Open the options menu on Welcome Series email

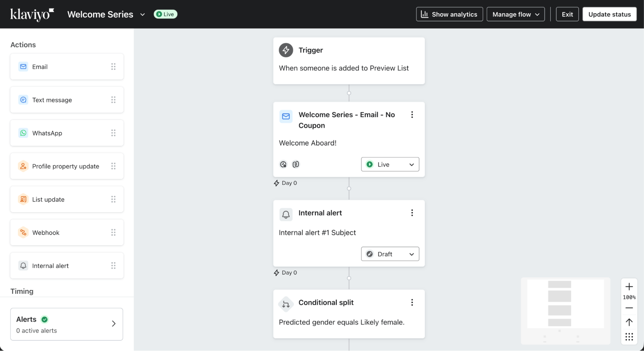click(412, 115)
